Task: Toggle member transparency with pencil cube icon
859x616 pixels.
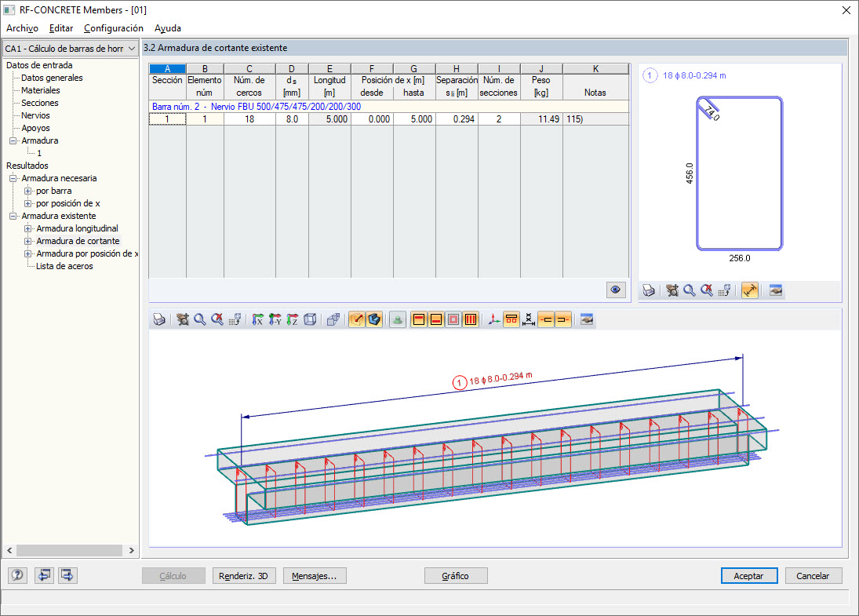Action: (357, 319)
